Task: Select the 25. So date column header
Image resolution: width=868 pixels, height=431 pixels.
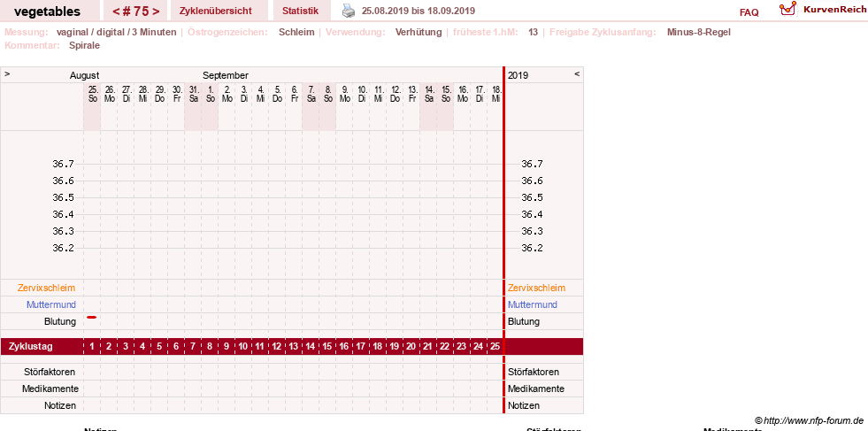Action: (x=92, y=94)
